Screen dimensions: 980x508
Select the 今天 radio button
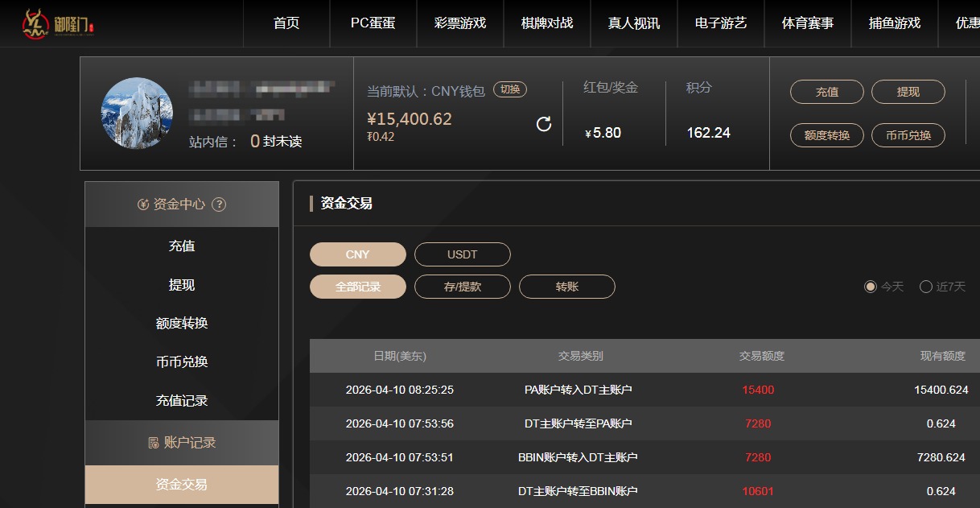[x=871, y=287]
